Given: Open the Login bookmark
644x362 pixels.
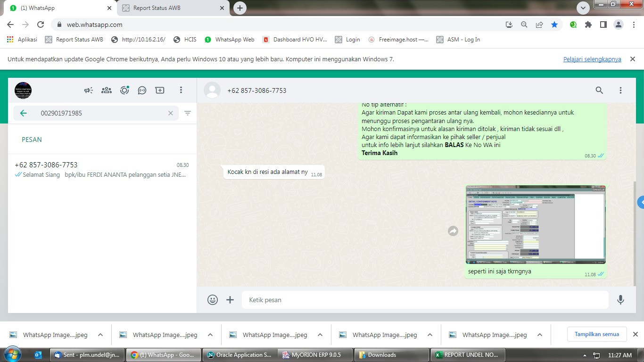Looking at the screenshot, I should [347, 40].
